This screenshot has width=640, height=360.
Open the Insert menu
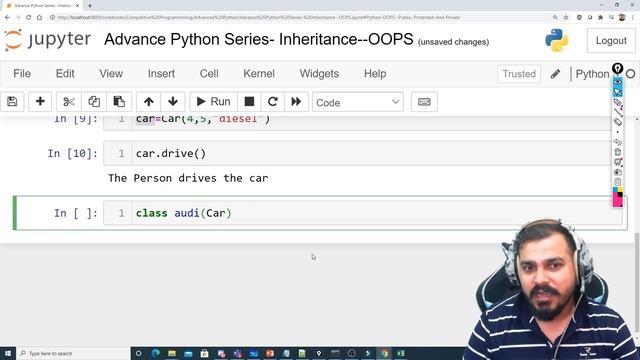click(x=161, y=73)
